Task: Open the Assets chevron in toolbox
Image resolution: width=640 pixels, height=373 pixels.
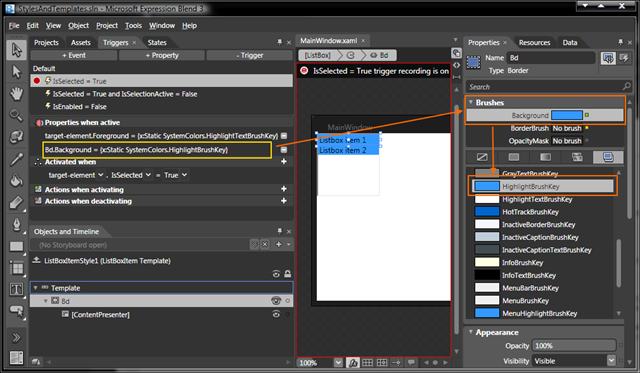Action: [x=16, y=337]
